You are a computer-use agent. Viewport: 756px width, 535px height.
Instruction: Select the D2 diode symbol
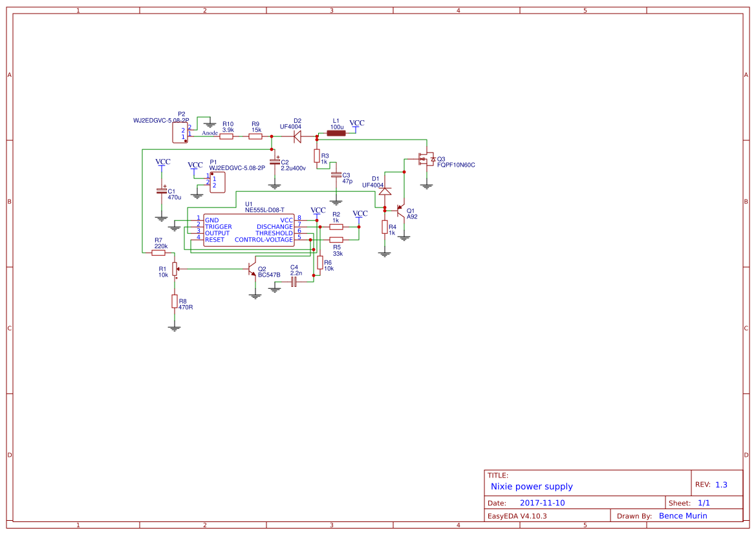click(x=297, y=136)
